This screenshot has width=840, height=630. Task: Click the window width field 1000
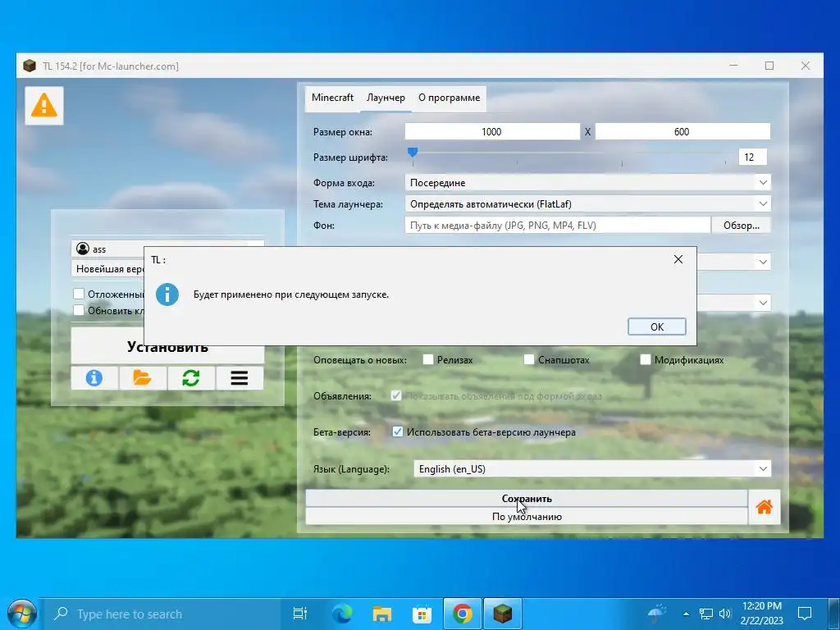(492, 132)
